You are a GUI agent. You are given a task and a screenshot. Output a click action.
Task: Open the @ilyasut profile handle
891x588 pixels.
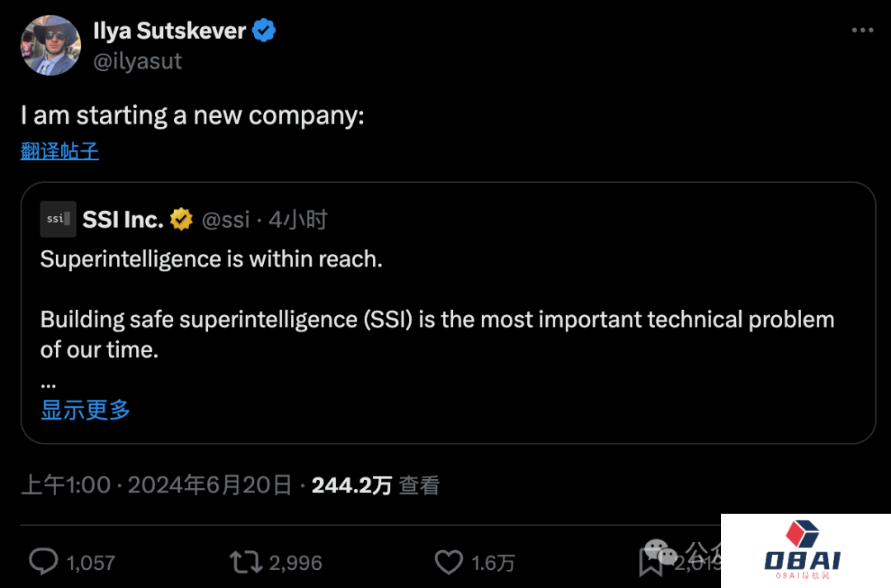[138, 60]
